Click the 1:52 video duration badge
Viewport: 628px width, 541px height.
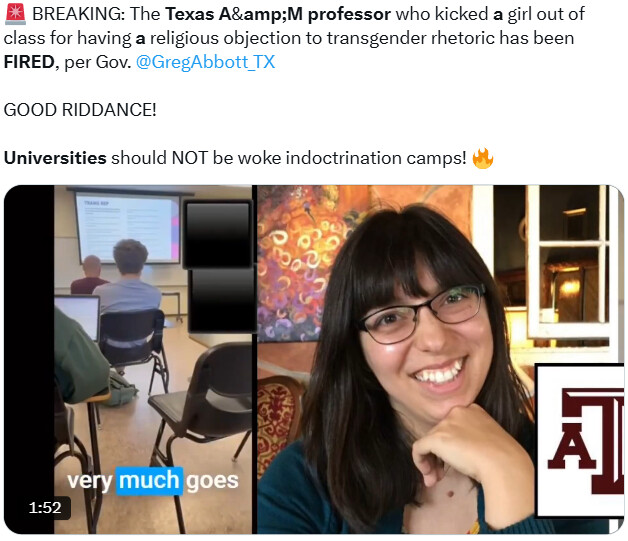[x=45, y=507]
